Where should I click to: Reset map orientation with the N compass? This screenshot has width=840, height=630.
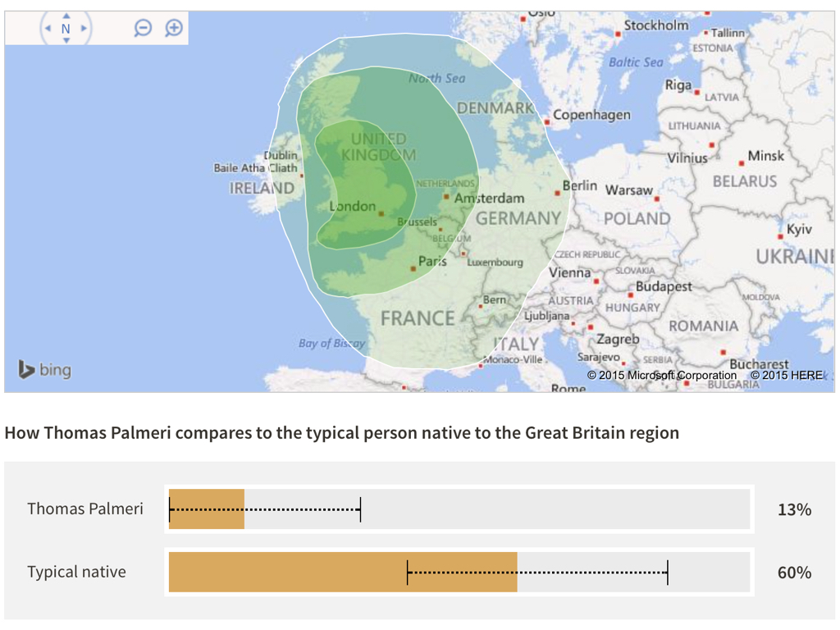[66, 28]
